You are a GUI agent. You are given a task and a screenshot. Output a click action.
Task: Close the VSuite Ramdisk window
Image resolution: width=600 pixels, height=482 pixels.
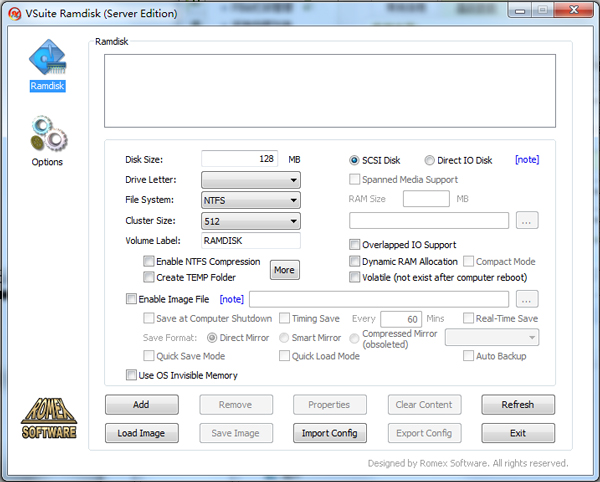coord(574,10)
